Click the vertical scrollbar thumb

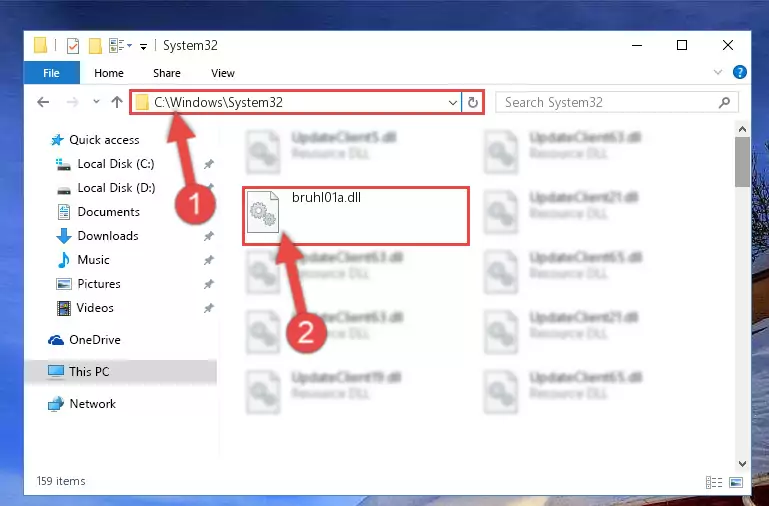click(x=742, y=162)
